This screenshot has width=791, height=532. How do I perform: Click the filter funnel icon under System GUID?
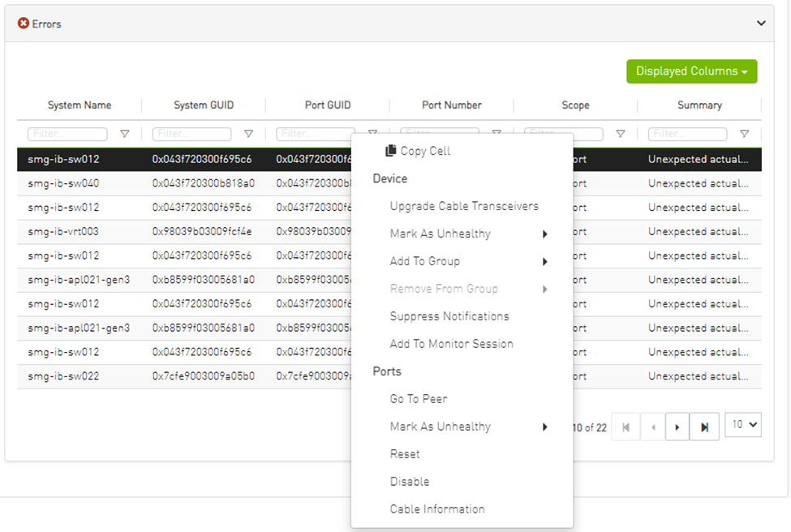(x=249, y=134)
